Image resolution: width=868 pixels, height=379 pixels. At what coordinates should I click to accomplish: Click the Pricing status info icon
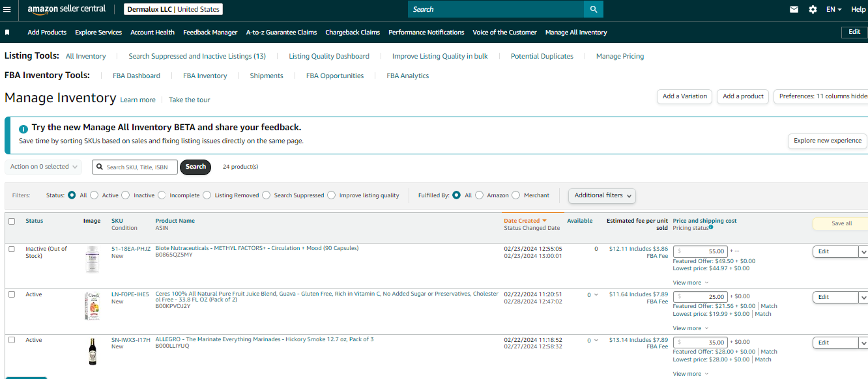pos(711,227)
